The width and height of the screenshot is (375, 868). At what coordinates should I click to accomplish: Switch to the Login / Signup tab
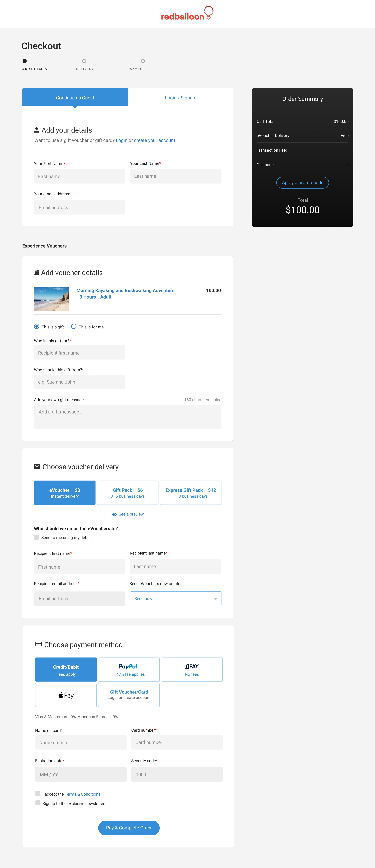[x=180, y=98]
